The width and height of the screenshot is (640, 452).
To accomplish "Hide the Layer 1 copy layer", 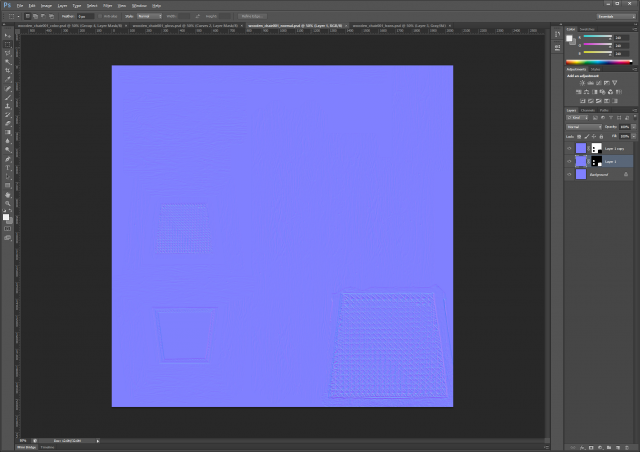I will coord(569,148).
